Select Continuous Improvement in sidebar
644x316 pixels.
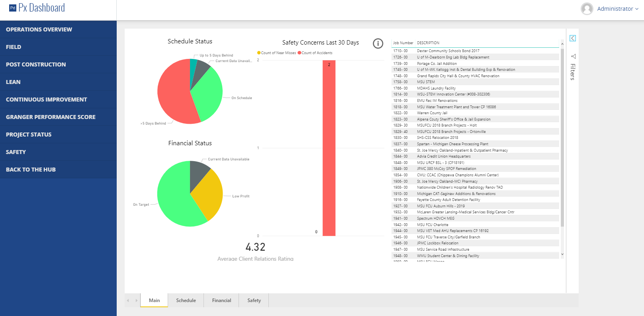pyautogui.click(x=58, y=99)
